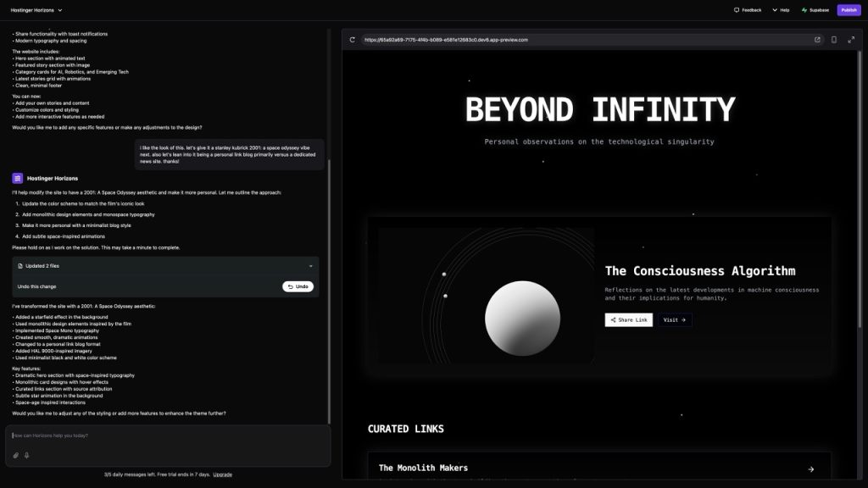Click the attach file paperclip icon

click(15, 455)
